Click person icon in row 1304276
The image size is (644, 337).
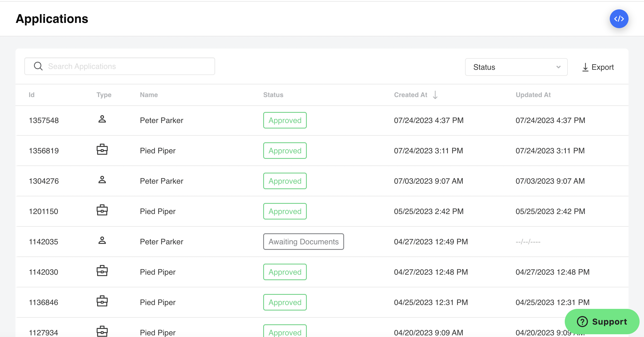pyautogui.click(x=102, y=180)
